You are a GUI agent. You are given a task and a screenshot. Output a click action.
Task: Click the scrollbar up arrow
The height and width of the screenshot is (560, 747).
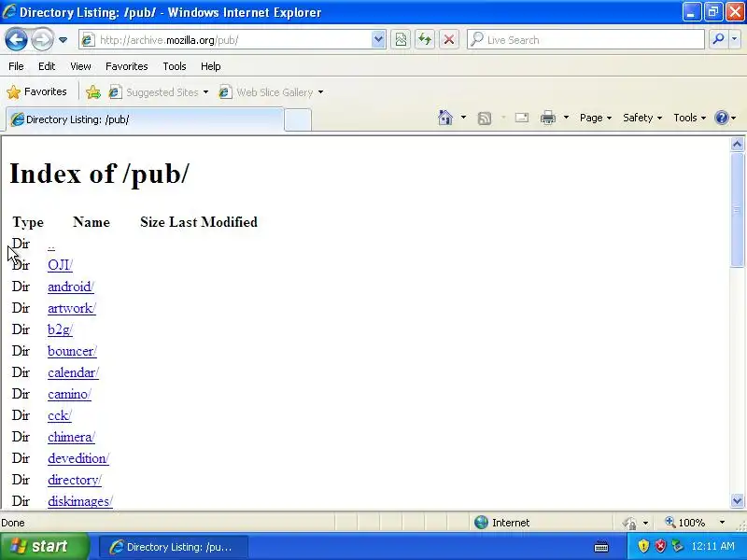pyautogui.click(x=737, y=145)
